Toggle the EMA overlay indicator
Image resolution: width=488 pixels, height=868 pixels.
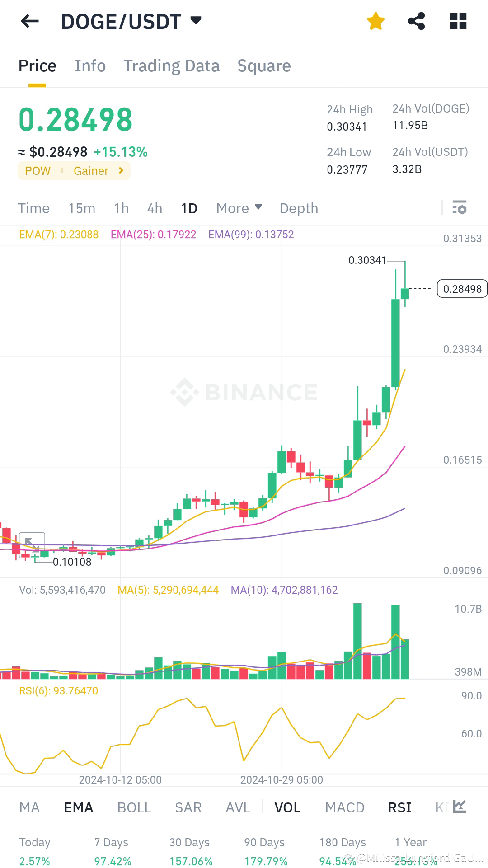[x=78, y=807]
